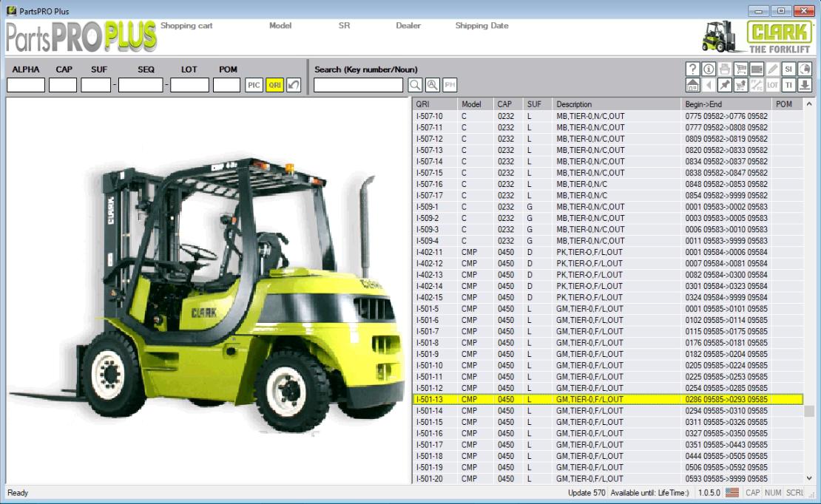Click the cart upload arrow icon
Viewport: 821px width, 504px height.
tap(740, 85)
